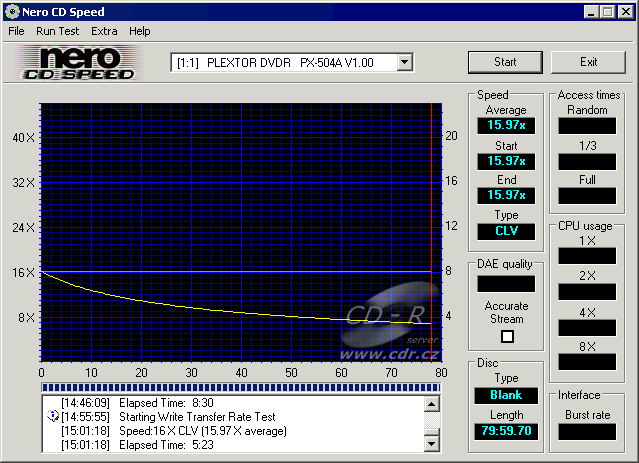The image size is (639, 463).
Task: Click the log line 'Elapsed Time: 5:23'
Action: click(137, 445)
